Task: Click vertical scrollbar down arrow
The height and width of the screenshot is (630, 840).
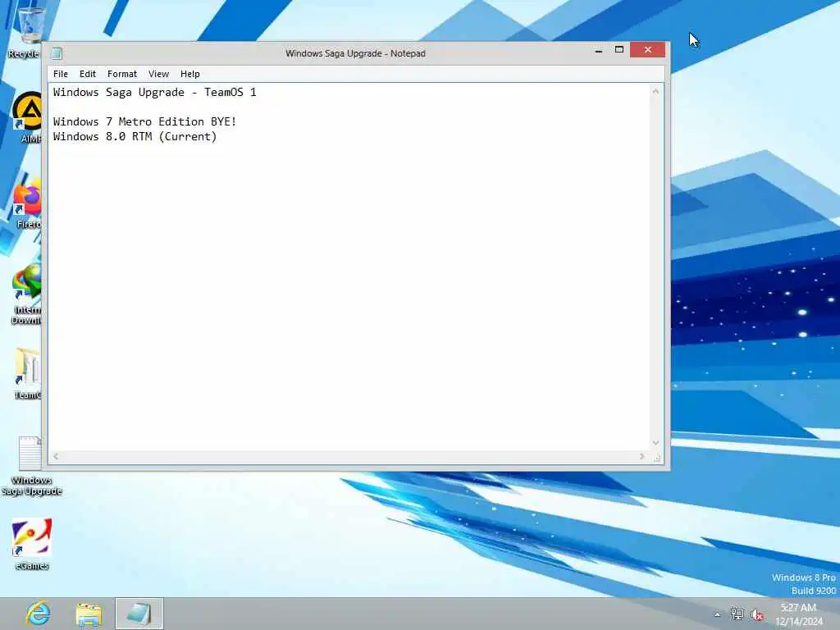Action: (655, 443)
